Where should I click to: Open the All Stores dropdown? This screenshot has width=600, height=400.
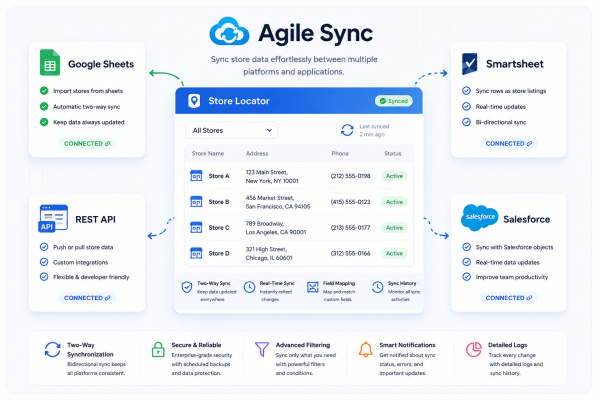(x=232, y=130)
